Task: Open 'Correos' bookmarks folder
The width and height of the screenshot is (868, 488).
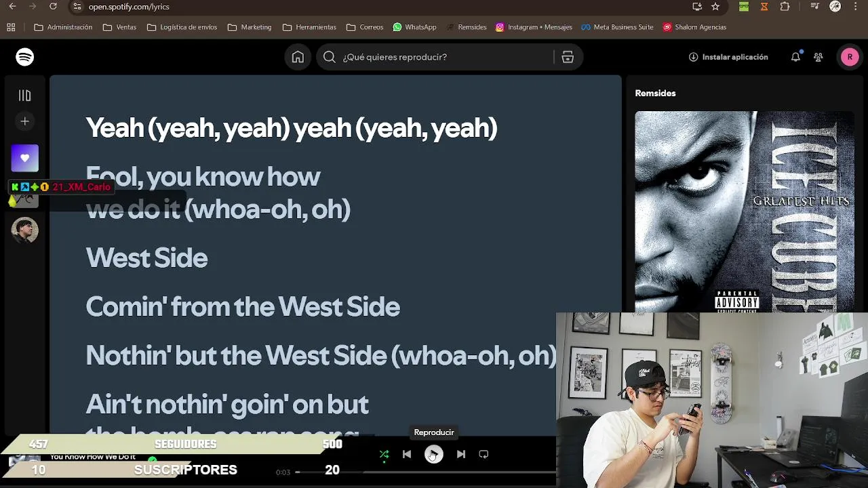Action: (x=365, y=27)
